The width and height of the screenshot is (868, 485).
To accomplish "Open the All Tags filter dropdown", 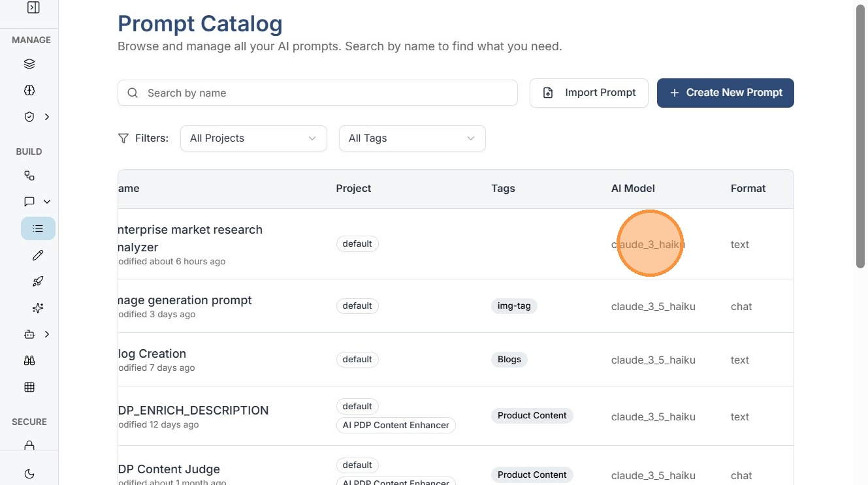I will tap(412, 138).
